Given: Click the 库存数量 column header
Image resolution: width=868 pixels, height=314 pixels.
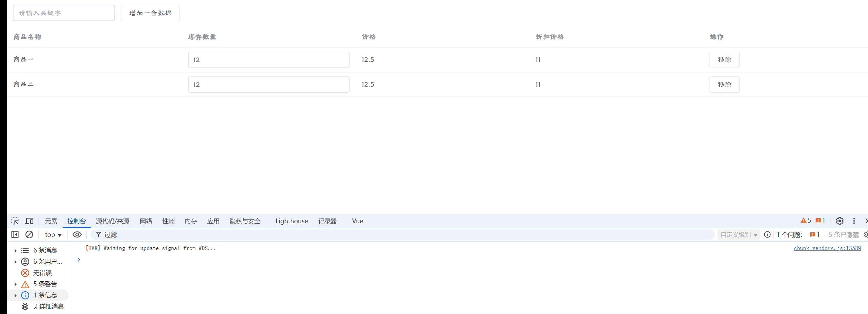Looking at the screenshot, I should pyautogui.click(x=202, y=37).
